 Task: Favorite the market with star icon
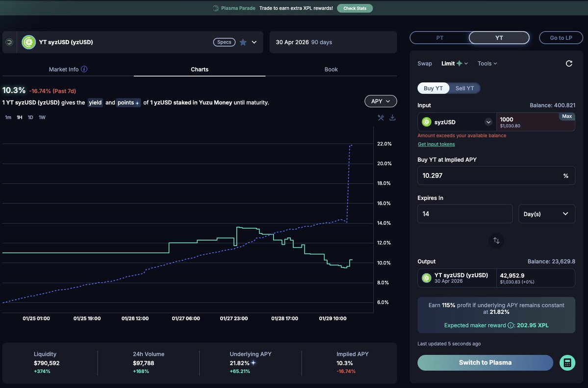[243, 42]
